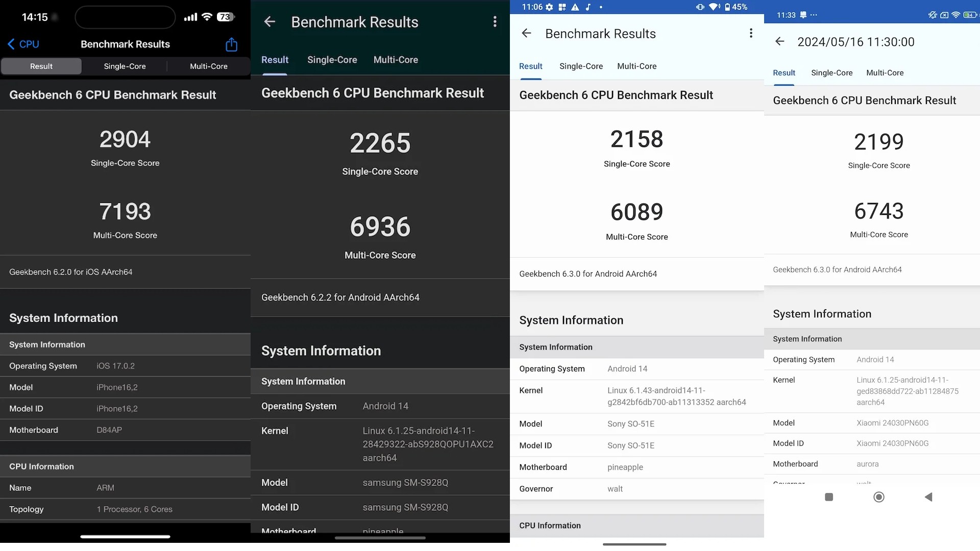The height and width of the screenshot is (551, 980).
Task: Tap the iOS 17.0.2 operating system value
Action: (x=116, y=366)
